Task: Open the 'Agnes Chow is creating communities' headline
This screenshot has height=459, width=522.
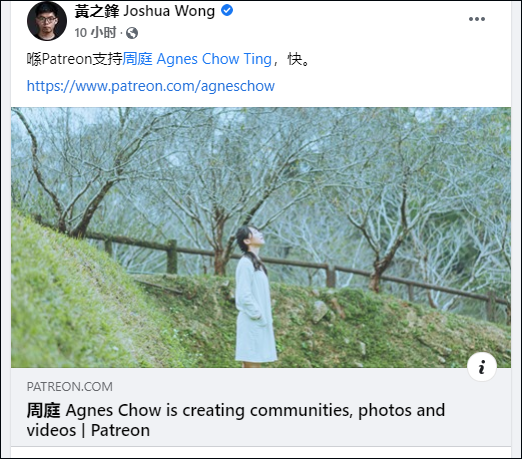Action: 236,410
